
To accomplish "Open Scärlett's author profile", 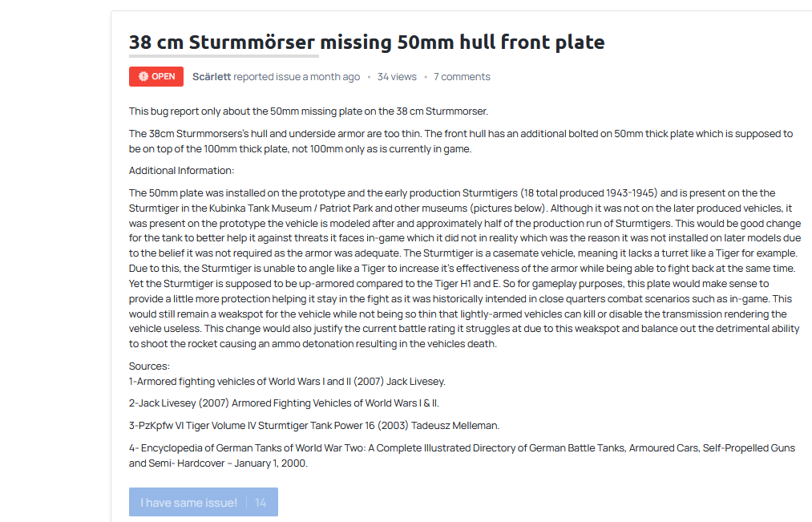I will tap(212, 77).
